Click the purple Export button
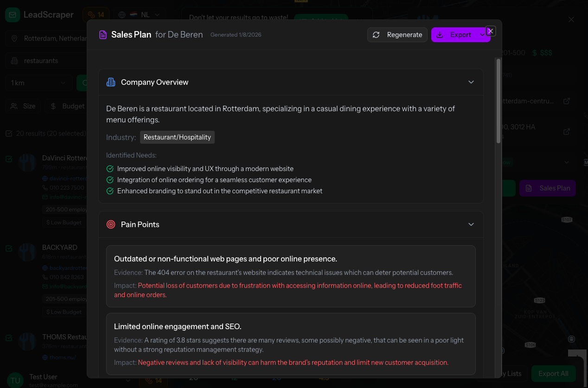 pos(454,35)
